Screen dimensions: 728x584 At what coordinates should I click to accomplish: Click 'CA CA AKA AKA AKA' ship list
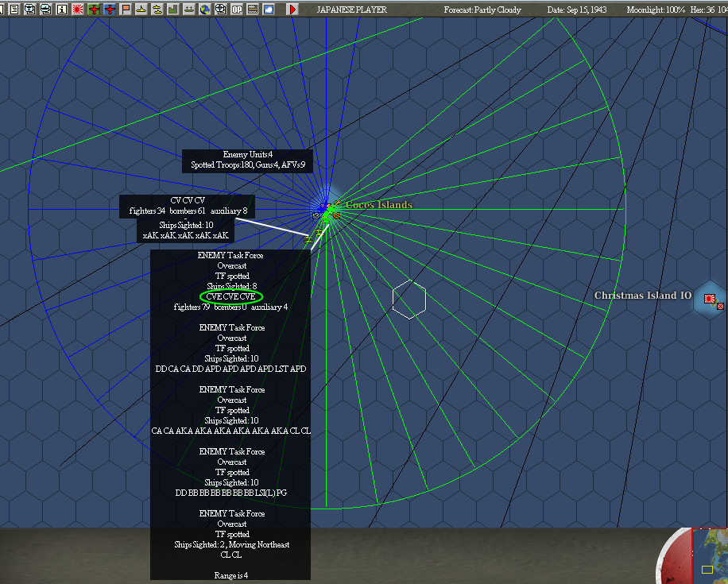pos(230,431)
